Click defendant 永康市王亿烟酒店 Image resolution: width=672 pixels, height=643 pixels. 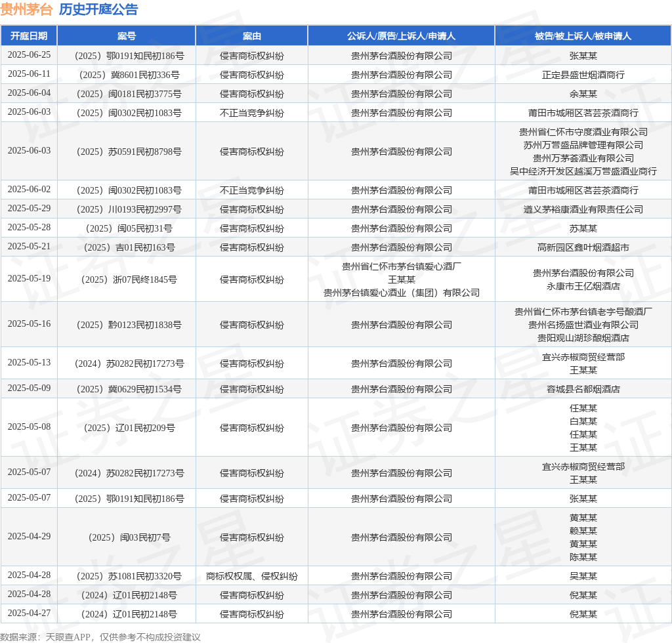tap(583, 286)
